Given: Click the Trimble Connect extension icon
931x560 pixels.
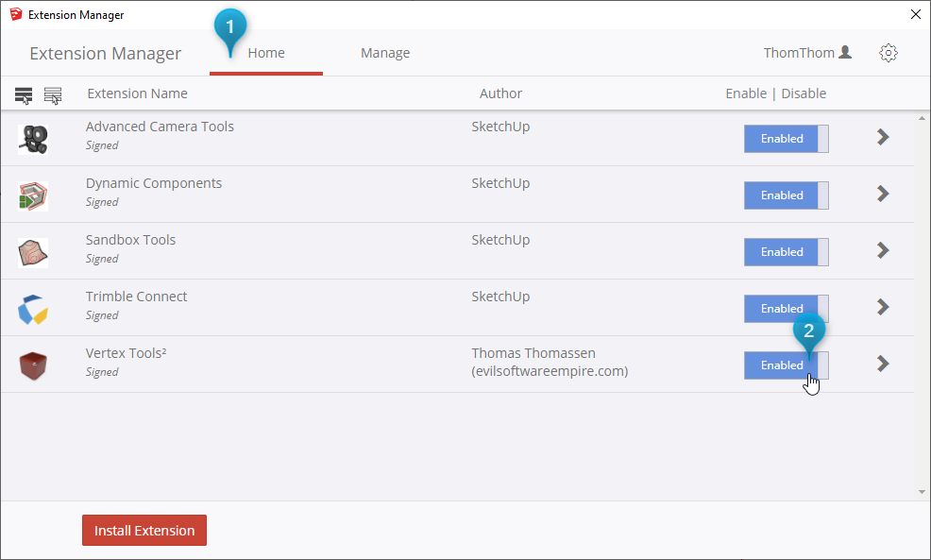Looking at the screenshot, I should [x=34, y=309].
